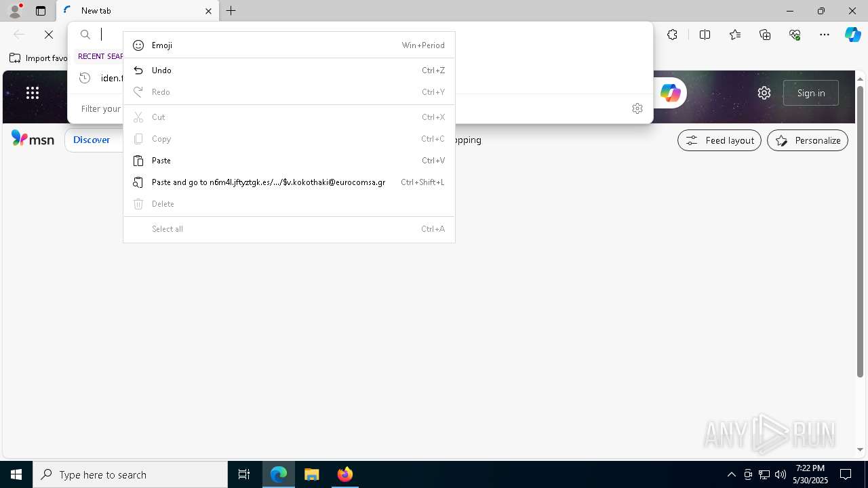The height and width of the screenshot is (488, 868).
Task: Open the Feed layout options
Action: pyautogui.click(x=719, y=140)
